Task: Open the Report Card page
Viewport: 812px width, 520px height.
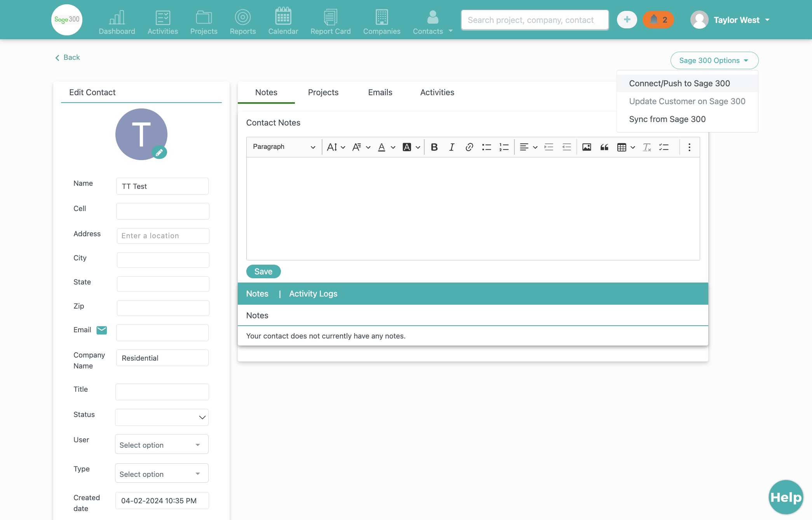Action: pos(330,22)
